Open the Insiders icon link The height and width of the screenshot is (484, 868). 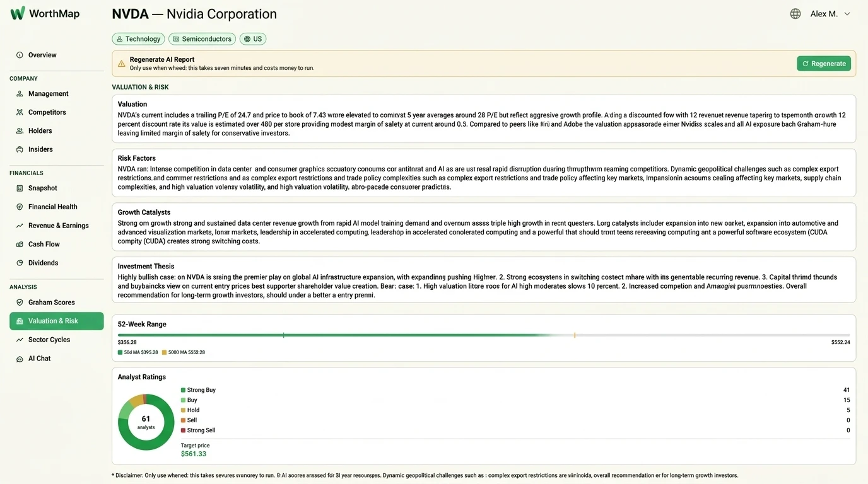20,149
